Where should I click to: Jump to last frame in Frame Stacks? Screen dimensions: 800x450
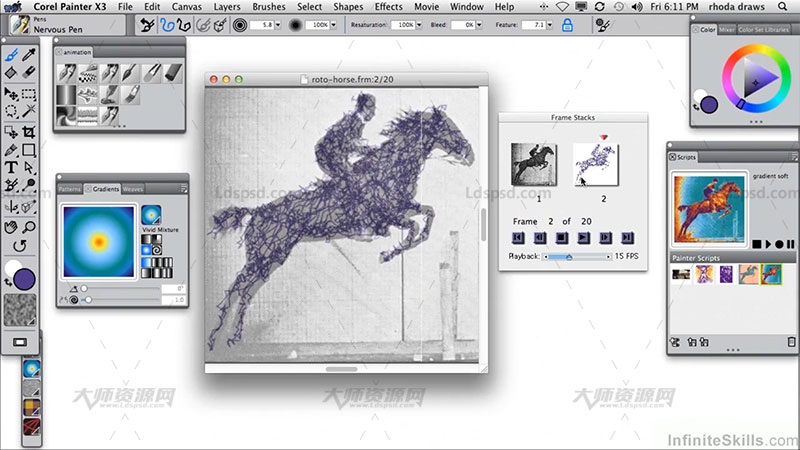coord(627,238)
